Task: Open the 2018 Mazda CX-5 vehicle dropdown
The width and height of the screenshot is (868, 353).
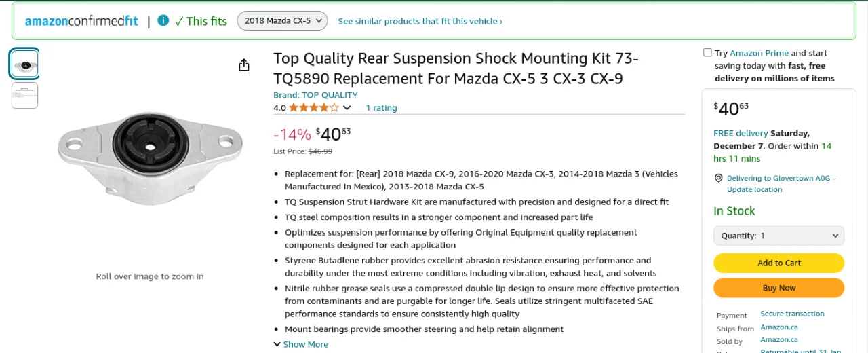Action: click(x=282, y=21)
